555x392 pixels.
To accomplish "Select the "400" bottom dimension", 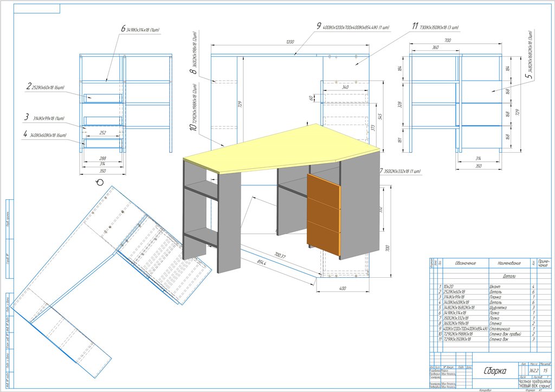I will [x=343, y=289].
